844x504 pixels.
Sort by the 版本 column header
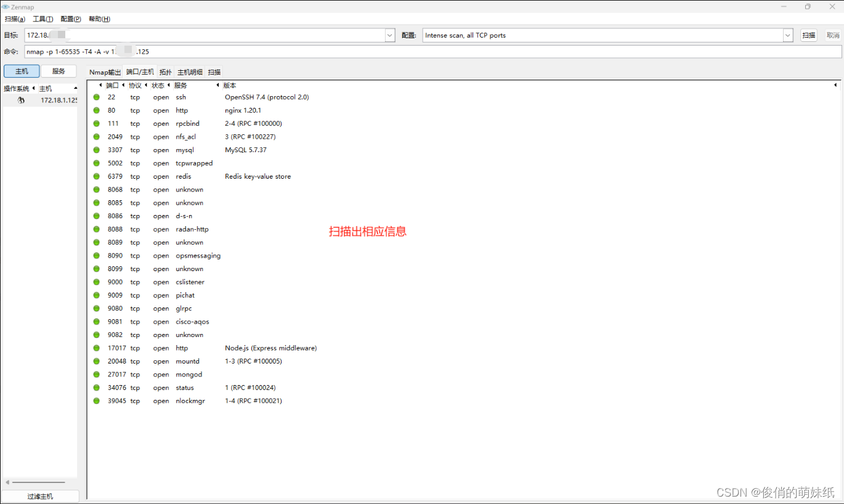230,86
